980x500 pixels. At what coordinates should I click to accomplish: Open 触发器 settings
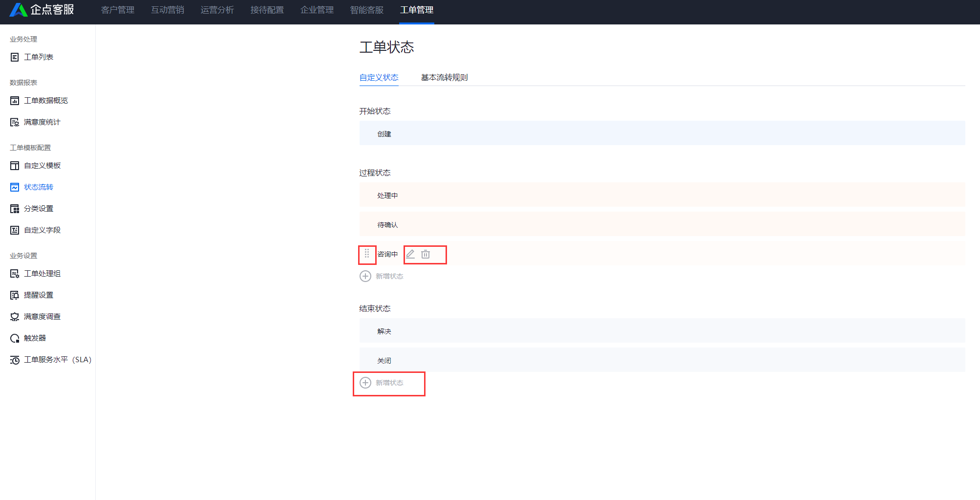tap(35, 338)
